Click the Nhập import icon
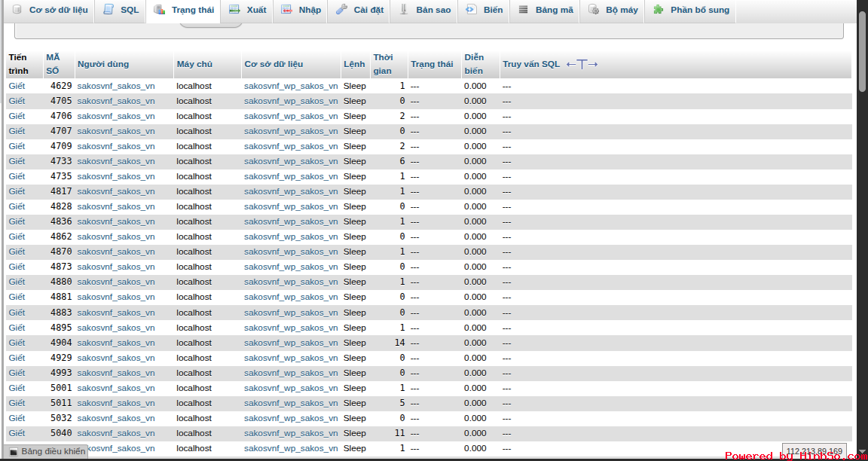 pyautogui.click(x=286, y=10)
